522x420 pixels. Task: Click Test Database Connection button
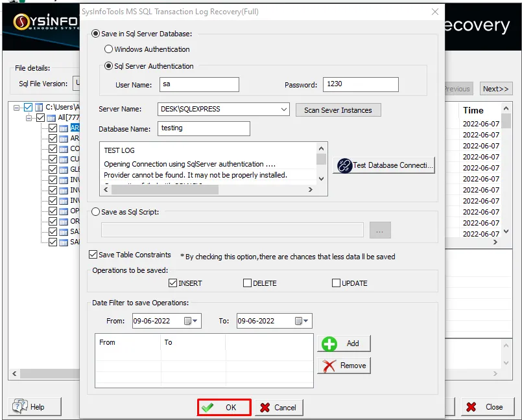point(383,165)
